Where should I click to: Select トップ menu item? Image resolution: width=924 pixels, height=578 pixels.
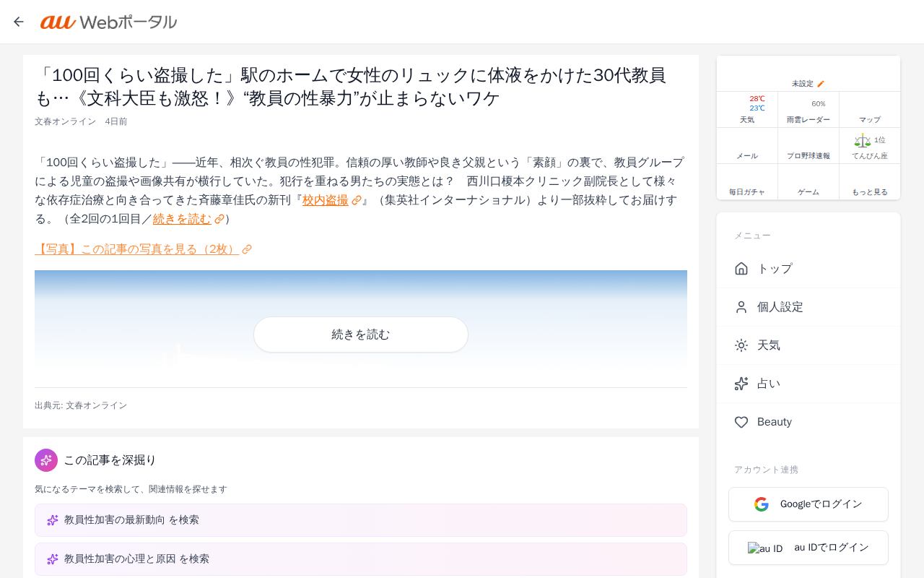(x=808, y=269)
